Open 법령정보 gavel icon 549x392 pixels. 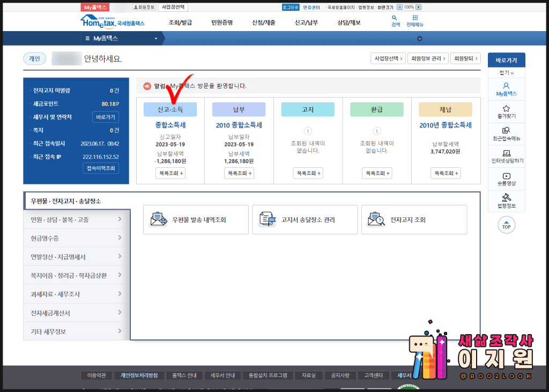coord(506,198)
